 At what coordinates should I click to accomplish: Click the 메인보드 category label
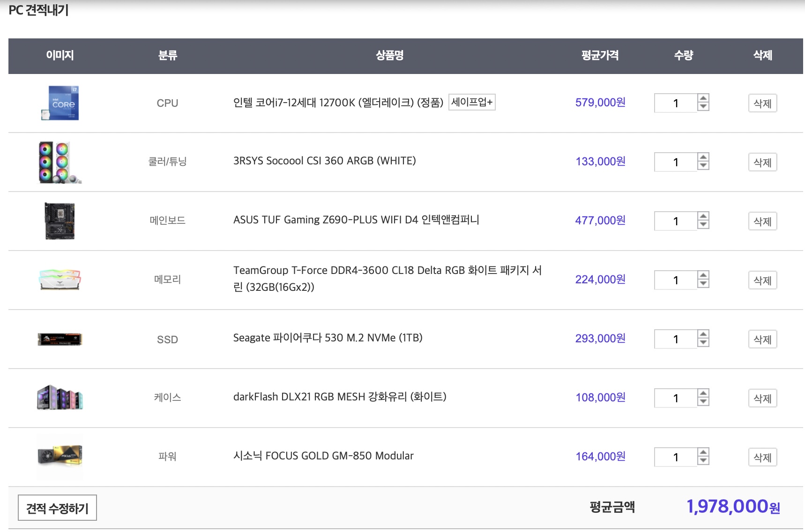click(167, 221)
